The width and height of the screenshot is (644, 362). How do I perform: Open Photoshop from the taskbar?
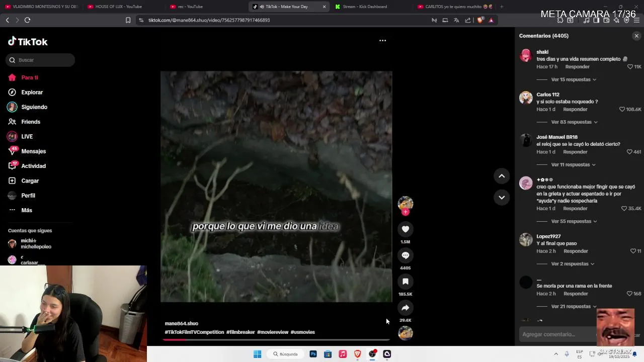click(313, 354)
